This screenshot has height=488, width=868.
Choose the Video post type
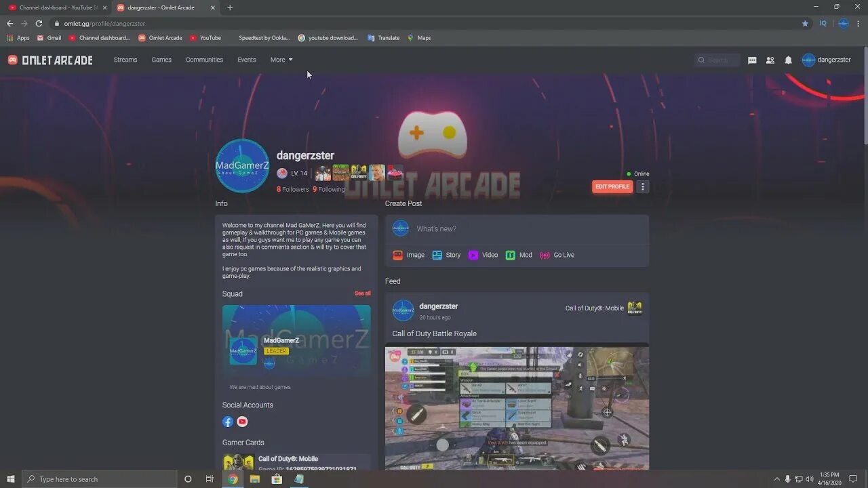pyautogui.click(x=483, y=255)
